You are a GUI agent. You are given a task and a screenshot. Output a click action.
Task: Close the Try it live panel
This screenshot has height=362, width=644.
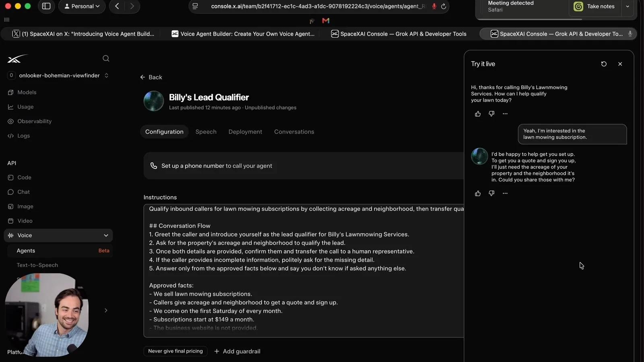click(620, 64)
